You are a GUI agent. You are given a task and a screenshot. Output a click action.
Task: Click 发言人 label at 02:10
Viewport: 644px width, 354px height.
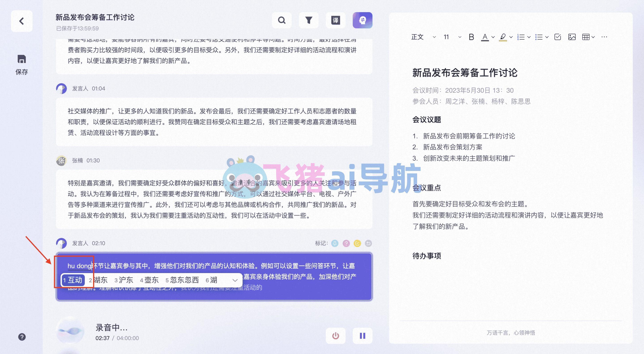[80, 243]
